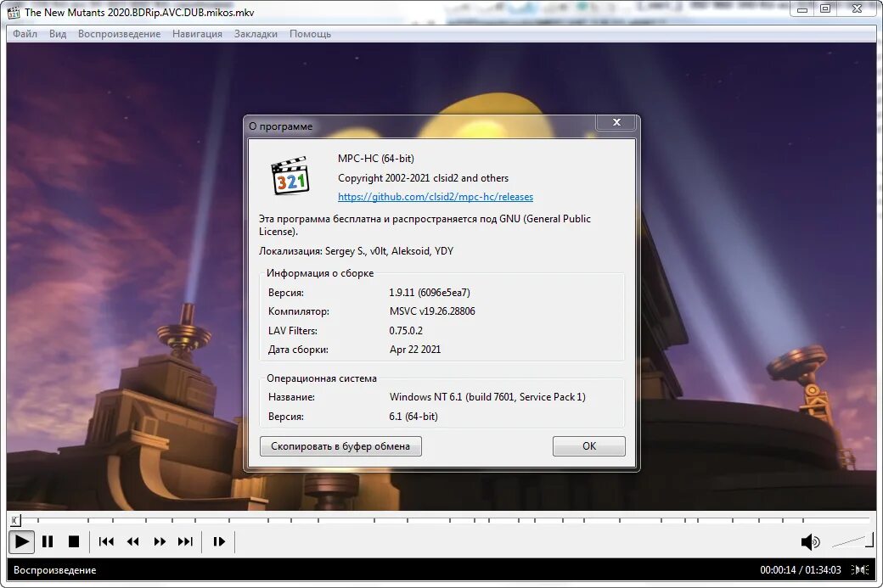This screenshot has height=588, width=883.
Task: Close the О программе dialog
Action: pyautogui.click(x=616, y=122)
